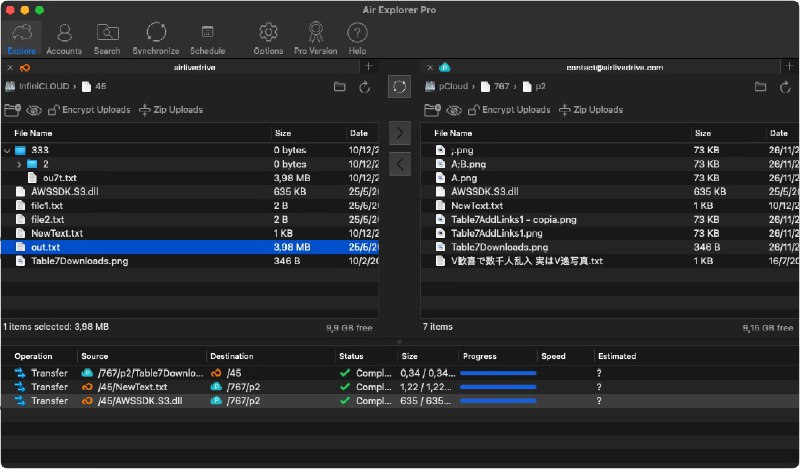800x469 pixels.
Task: Close the right pane pCloud tab
Action: pyautogui.click(x=430, y=67)
